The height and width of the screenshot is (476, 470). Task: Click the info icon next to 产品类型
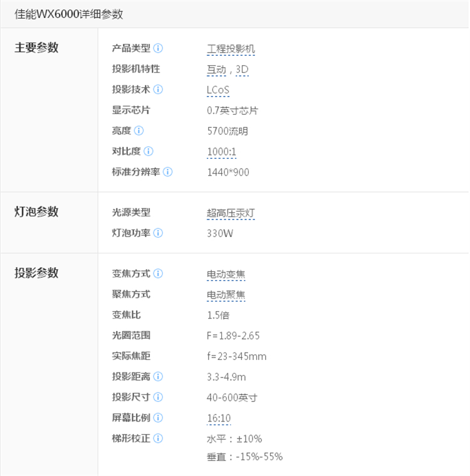click(159, 48)
